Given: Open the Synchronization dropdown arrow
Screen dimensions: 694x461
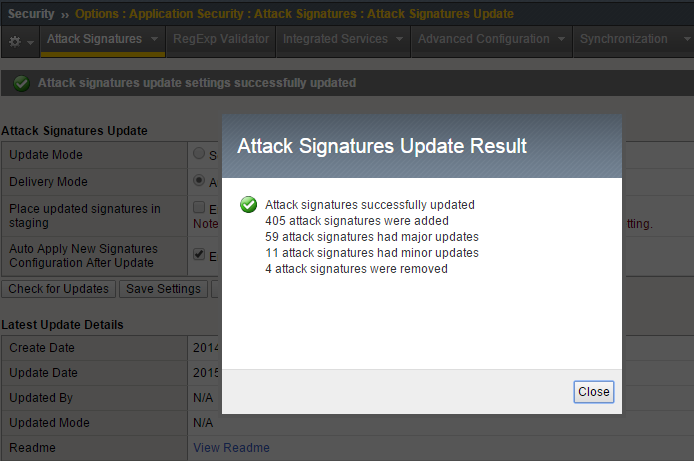Looking at the screenshot, I should (680, 40).
